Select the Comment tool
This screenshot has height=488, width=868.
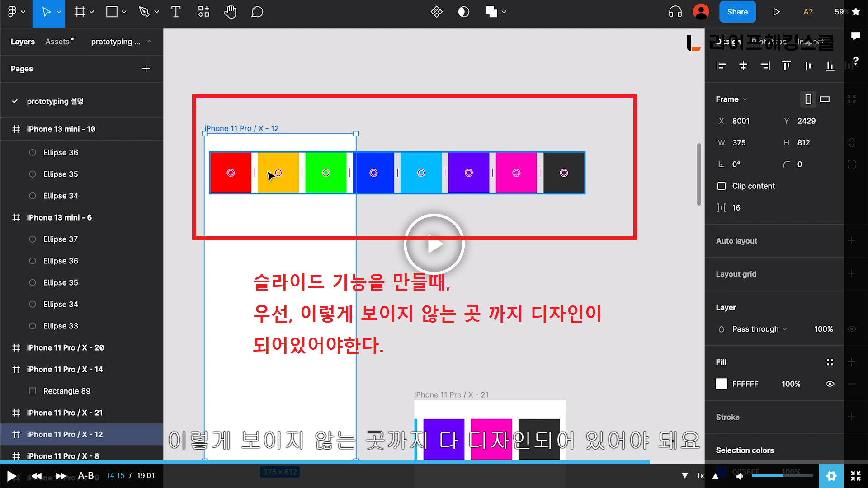(x=257, y=12)
